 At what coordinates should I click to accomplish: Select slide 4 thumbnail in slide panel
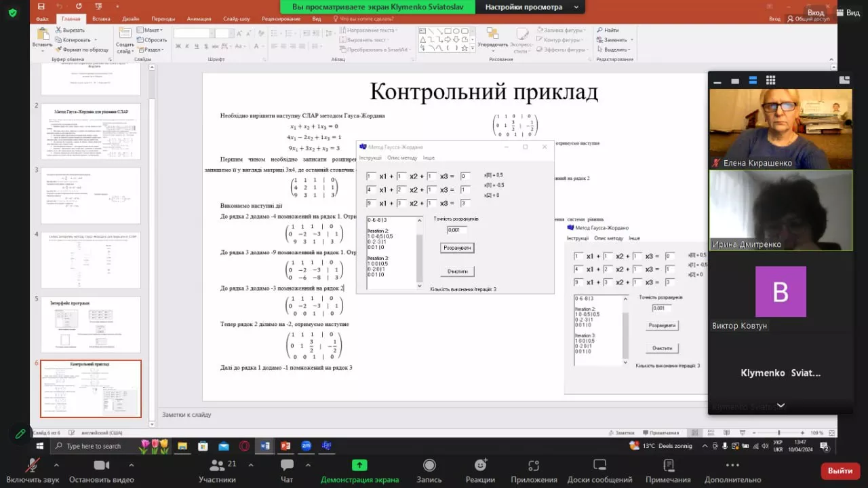(91, 260)
